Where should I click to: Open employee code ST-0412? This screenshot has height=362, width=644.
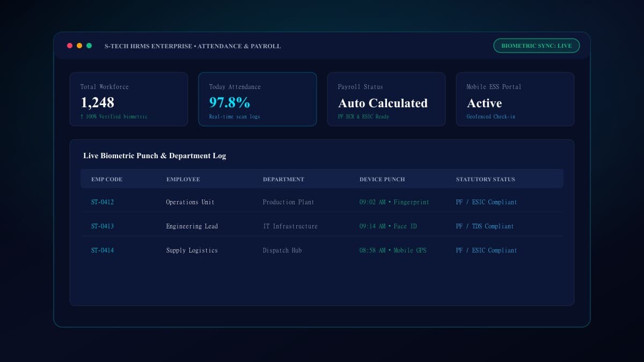click(103, 202)
